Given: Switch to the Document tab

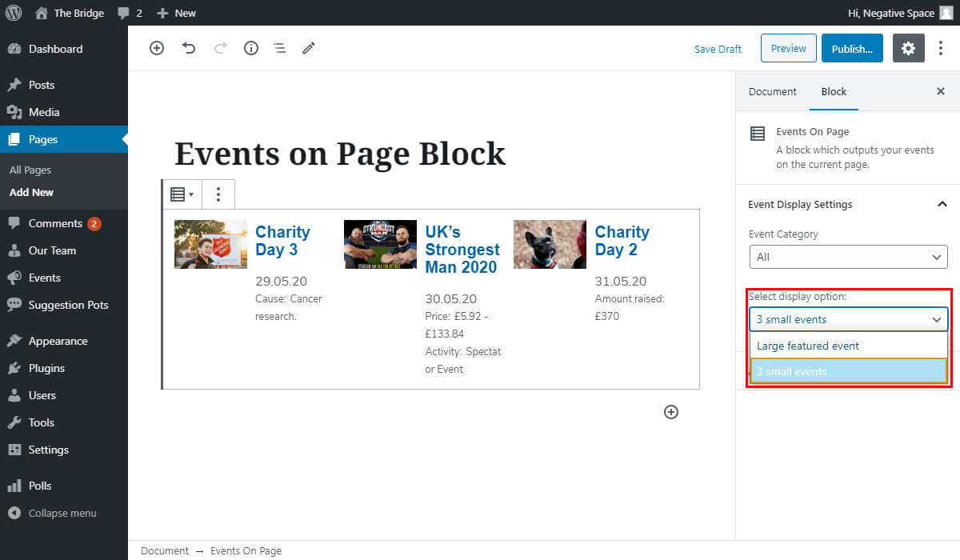Looking at the screenshot, I should (x=772, y=92).
